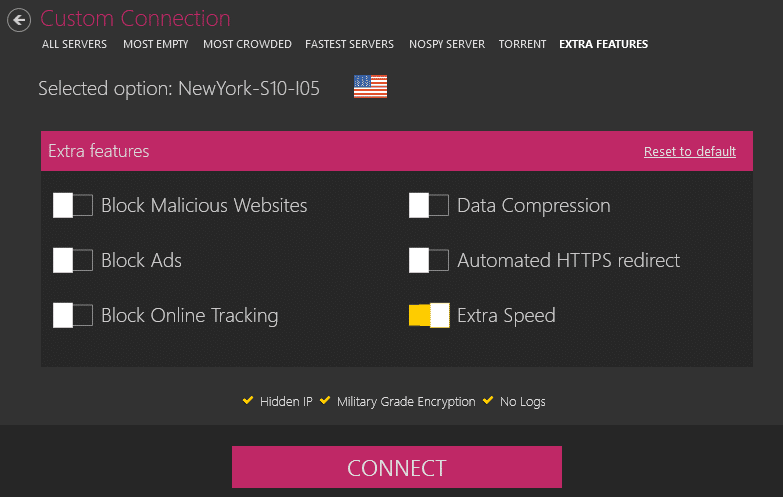Click the Reset to default link

690,151
